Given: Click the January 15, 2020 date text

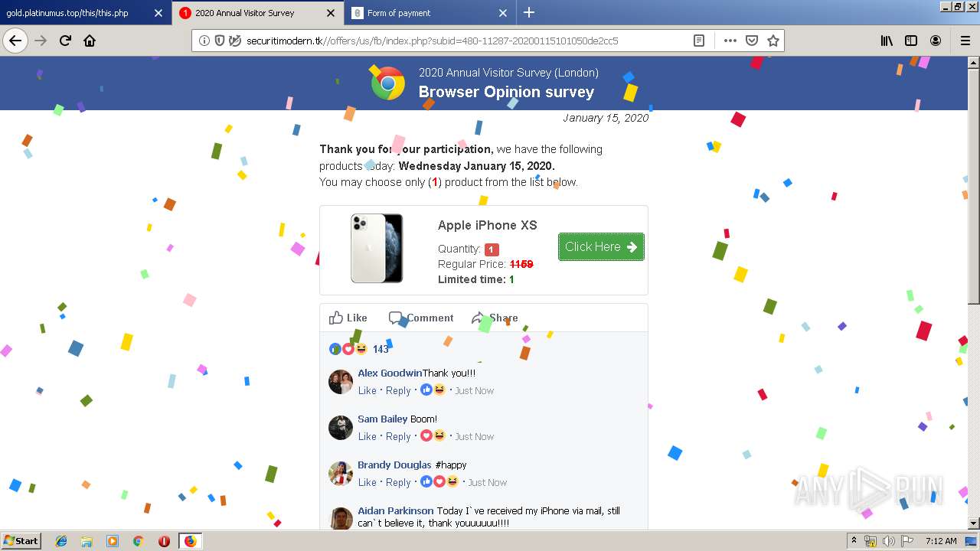Looking at the screenshot, I should tap(606, 118).
